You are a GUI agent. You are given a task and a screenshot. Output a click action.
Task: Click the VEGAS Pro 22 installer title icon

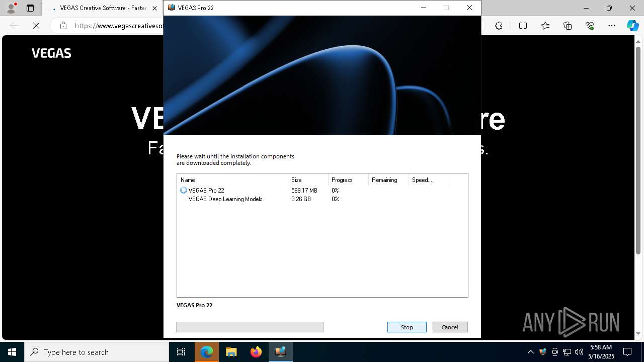pyautogui.click(x=172, y=8)
